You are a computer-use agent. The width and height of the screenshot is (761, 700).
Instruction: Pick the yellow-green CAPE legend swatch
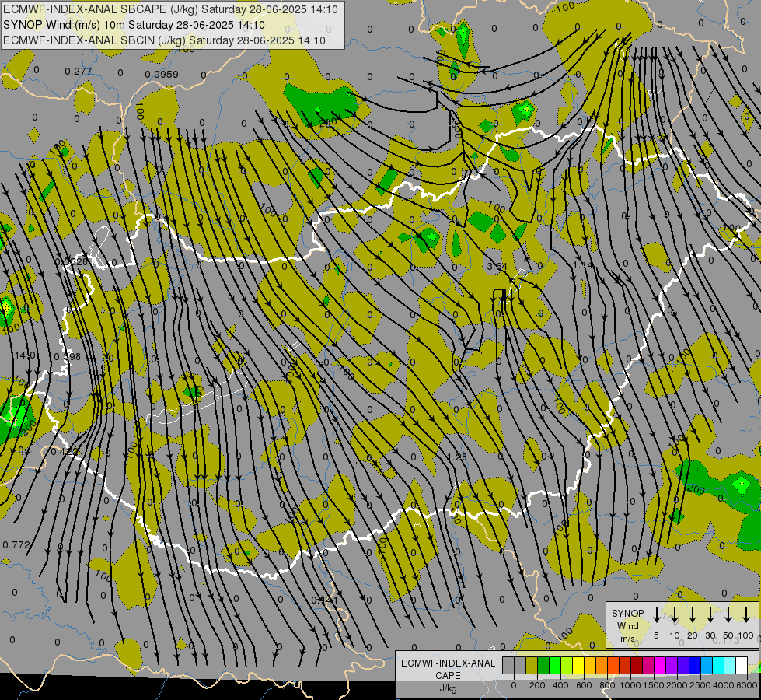pyautogui.click(x=567, y=665)
